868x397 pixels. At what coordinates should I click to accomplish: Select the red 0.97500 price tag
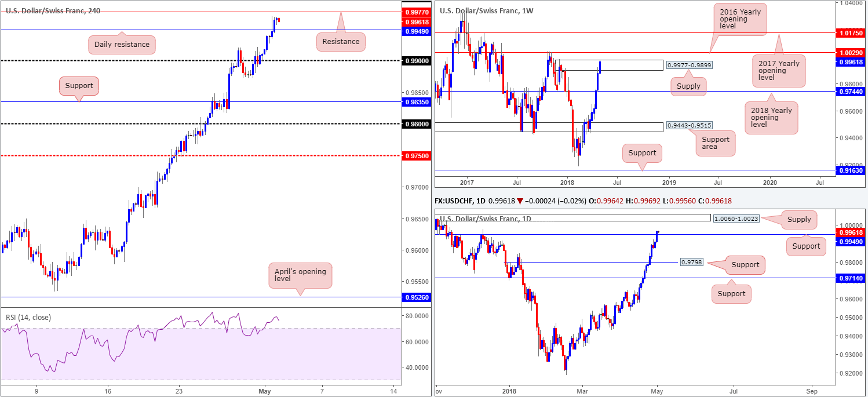[x=416, y=155]
